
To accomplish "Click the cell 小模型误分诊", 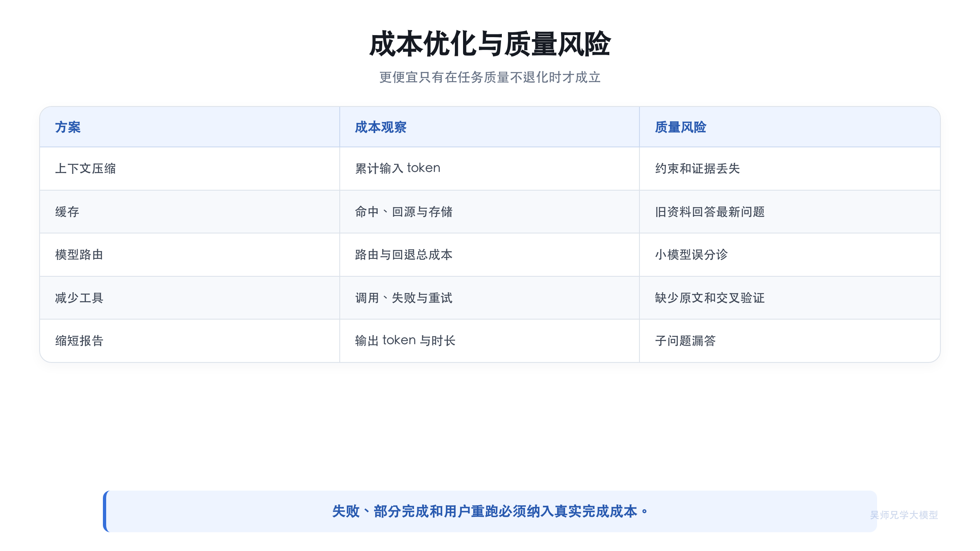I will click(790, 255).
